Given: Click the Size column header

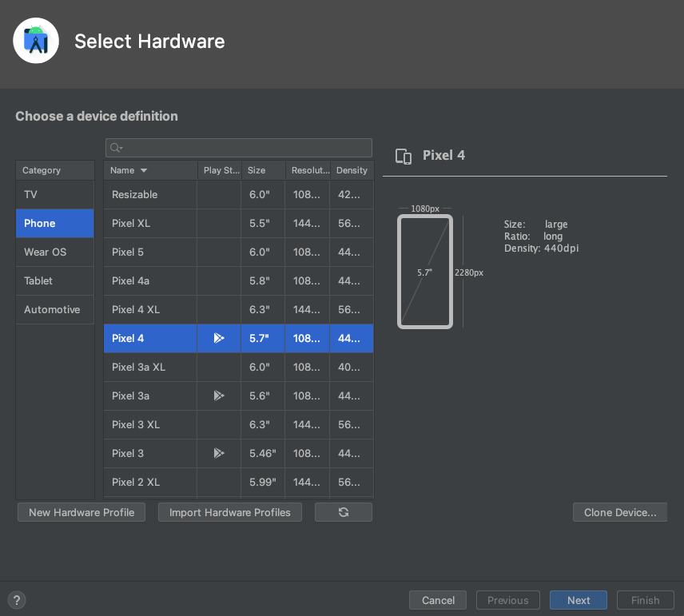Looking at the screenshot, I should [x=257, y=170].
